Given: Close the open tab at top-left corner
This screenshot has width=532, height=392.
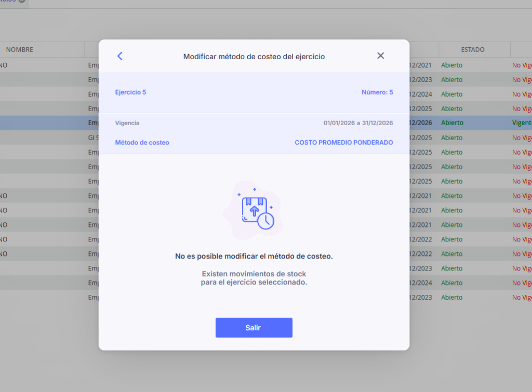Looking at the screenshot, I should (22, 2).
